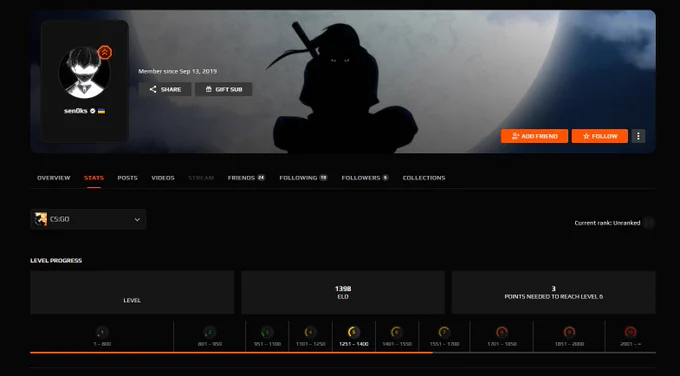Click the level 2 icon (801 – 950)
This screenshot has width=680, height=376.
tap(209, 333)
